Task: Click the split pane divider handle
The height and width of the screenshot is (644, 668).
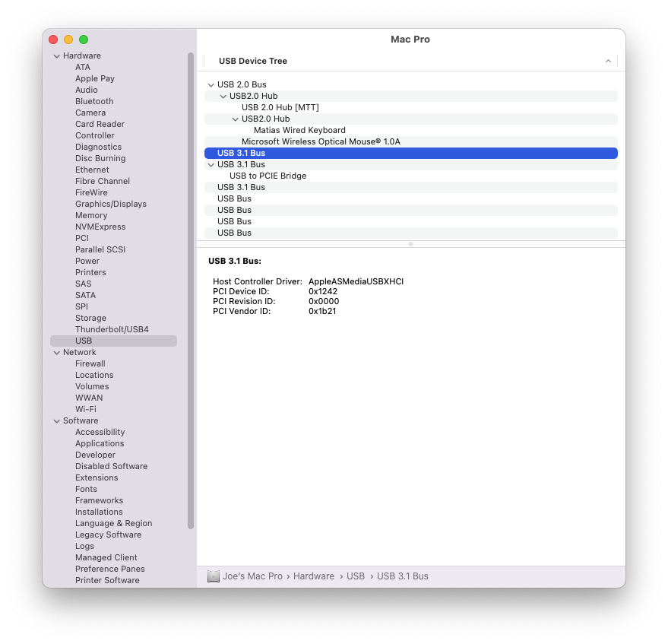Action: [410, 244]
